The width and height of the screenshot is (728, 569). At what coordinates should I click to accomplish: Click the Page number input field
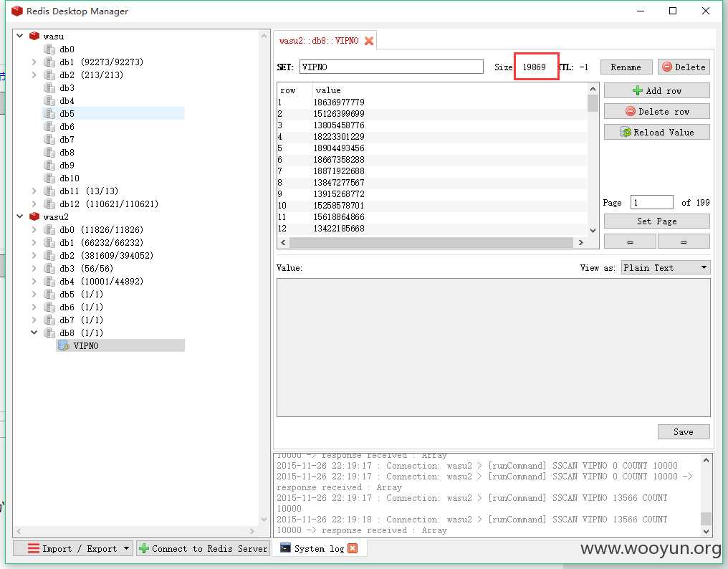[652, 202]
